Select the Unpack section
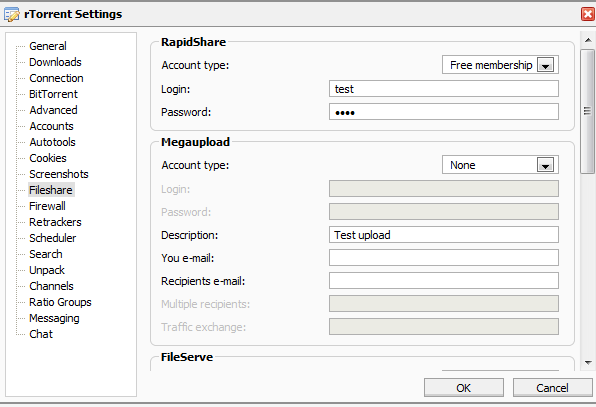Image resolution: width=596 pixels, height=407 pixels. coord(47,270)
